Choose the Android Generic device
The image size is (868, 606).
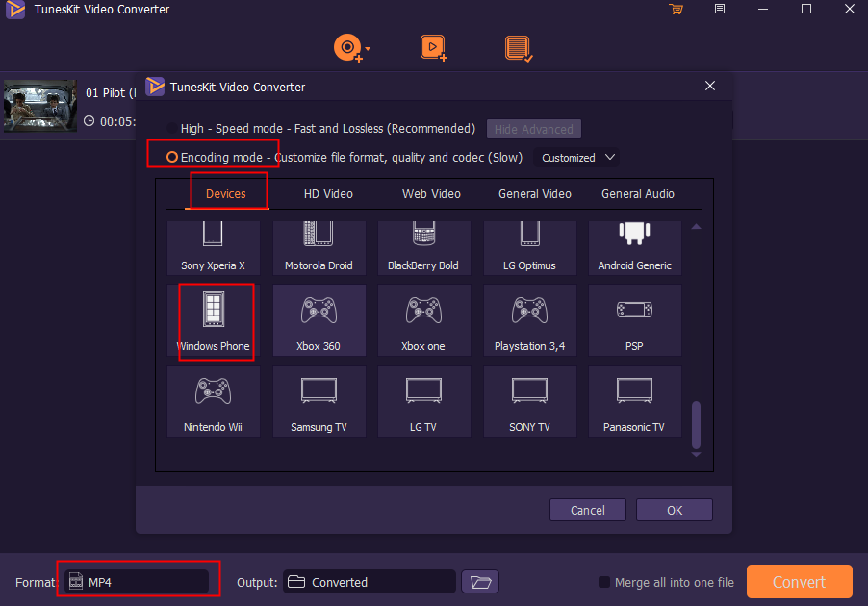pyautogui.click(x=634, y=248)
